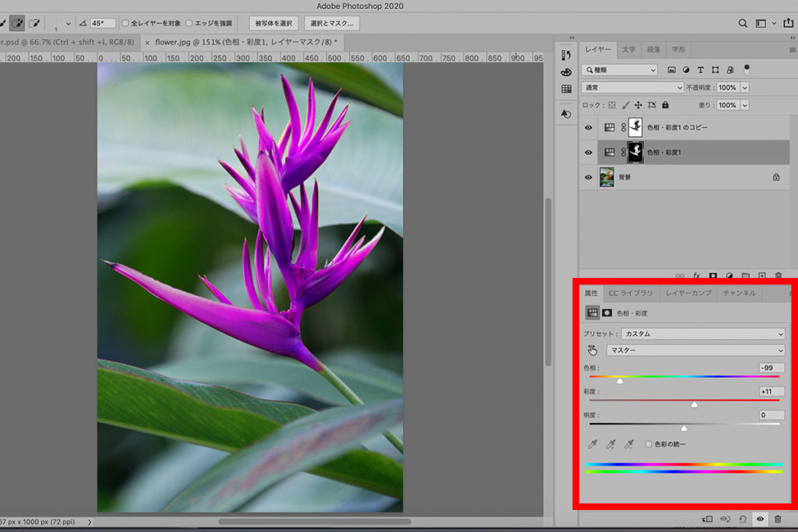Viewport: 798px width, 532px height.
Task: Click the search magnifier icon in options bar
Action: (x=743, y=23)
